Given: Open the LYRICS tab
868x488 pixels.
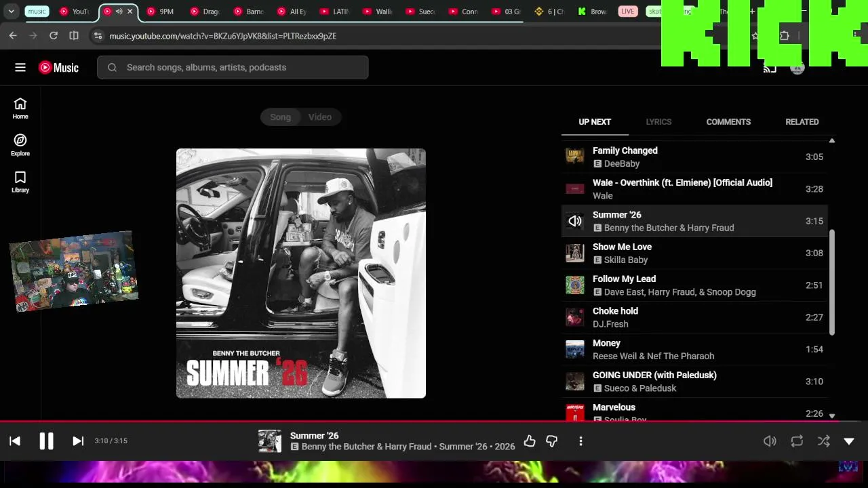Looking at the screenshot, I should pyautogui.click(x=658, y=122).
